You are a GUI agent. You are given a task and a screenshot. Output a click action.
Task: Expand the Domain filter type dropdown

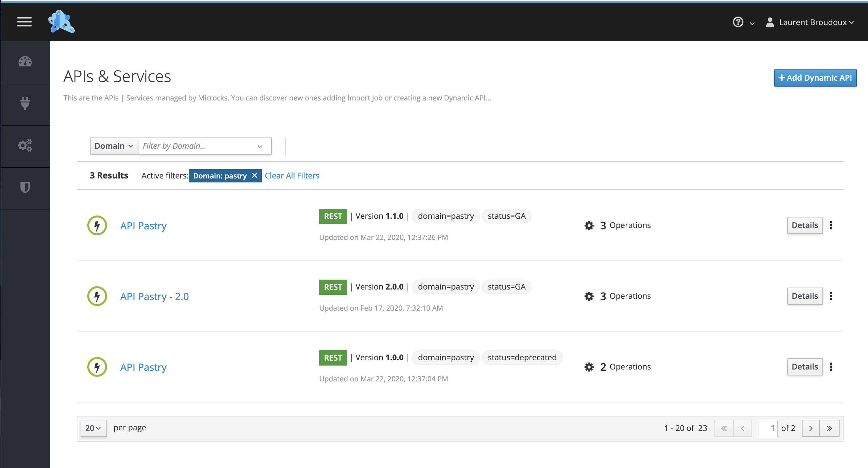tap(114, 146)
